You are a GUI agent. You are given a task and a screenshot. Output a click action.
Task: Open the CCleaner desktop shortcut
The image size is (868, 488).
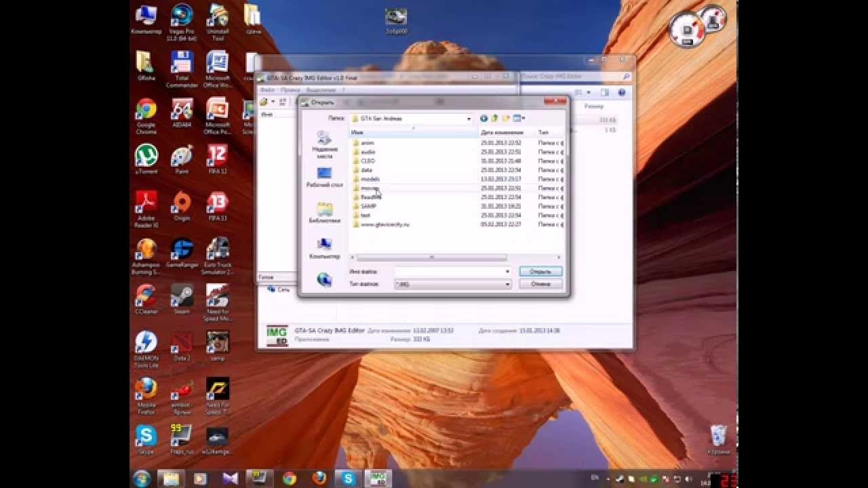tap(146, 300)
